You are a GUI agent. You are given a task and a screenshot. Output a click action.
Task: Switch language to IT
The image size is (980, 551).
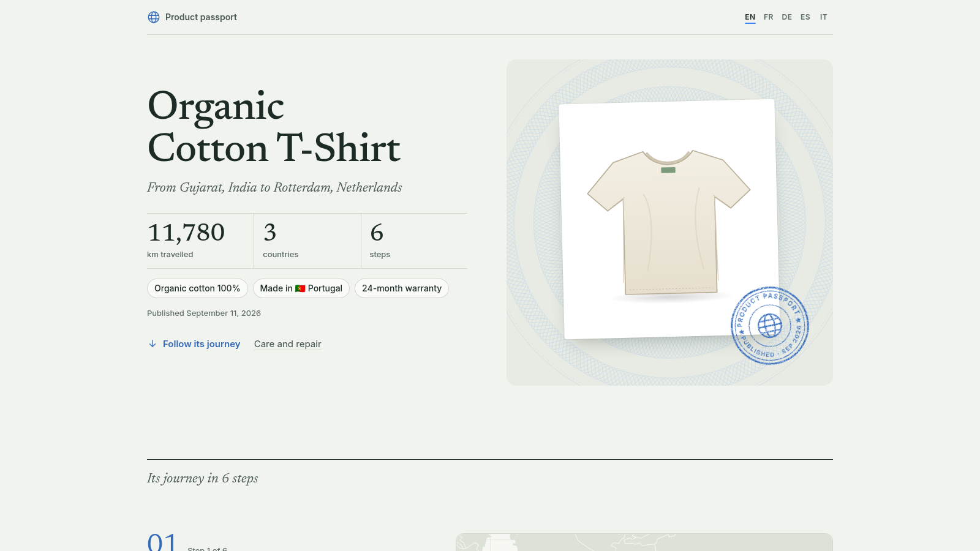point(824,17)
